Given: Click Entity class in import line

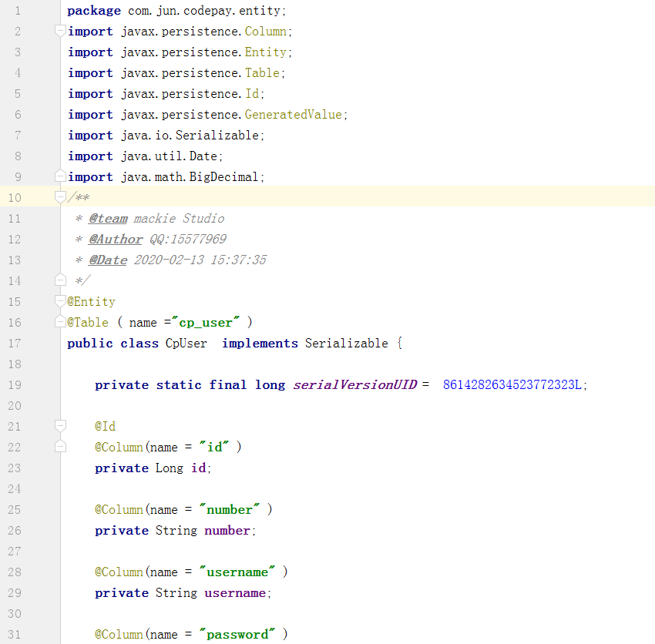Looking at the screenshot, I should (x=266, y=52).
